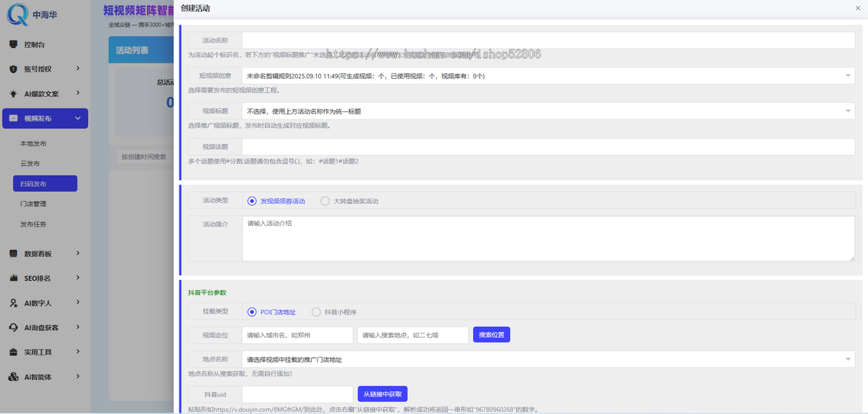Click the 账号授权 shield icon
This screenshot has width=868, height=414.
click(13, 69)
